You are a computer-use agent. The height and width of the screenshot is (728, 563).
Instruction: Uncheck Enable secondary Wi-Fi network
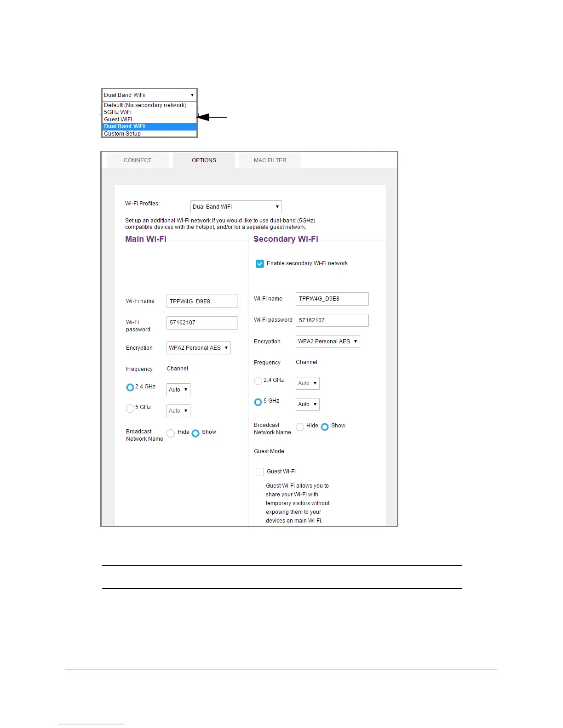260,264
